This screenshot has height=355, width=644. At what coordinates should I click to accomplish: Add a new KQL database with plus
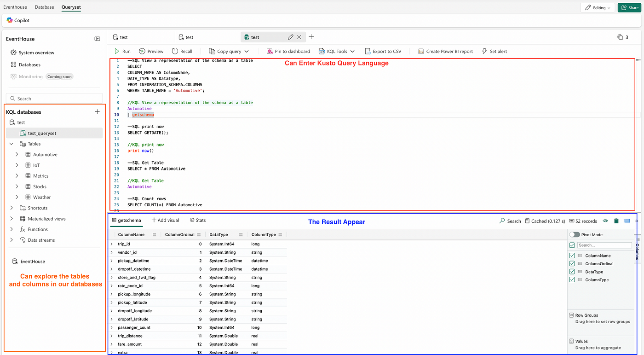pyautogui.click(x=97, y=112)
